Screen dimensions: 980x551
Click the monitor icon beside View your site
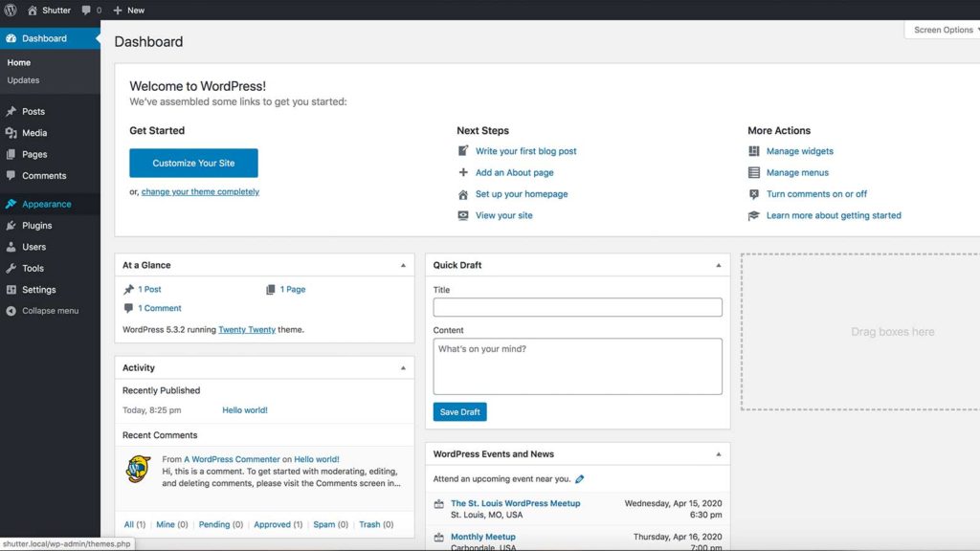[x=463, y=215]
